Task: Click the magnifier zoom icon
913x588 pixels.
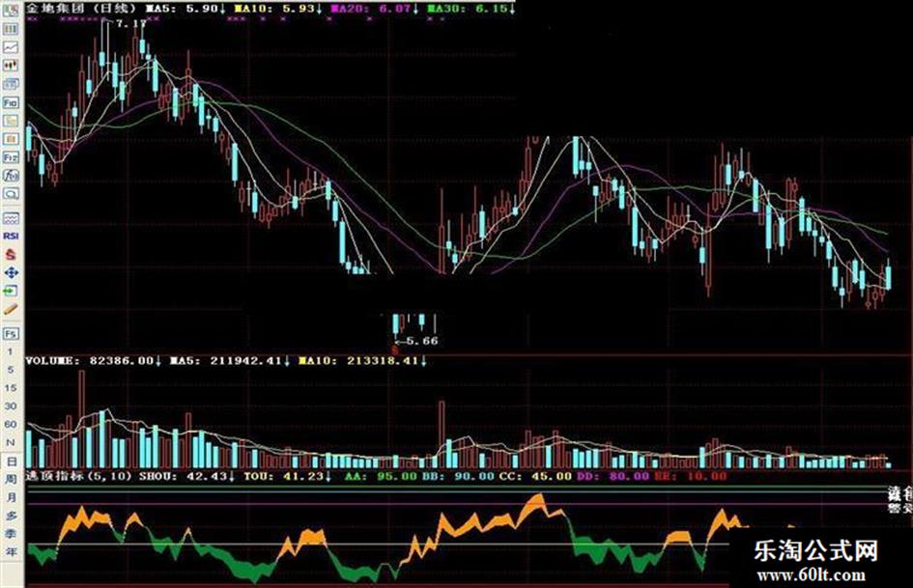Action: (11, 193)
